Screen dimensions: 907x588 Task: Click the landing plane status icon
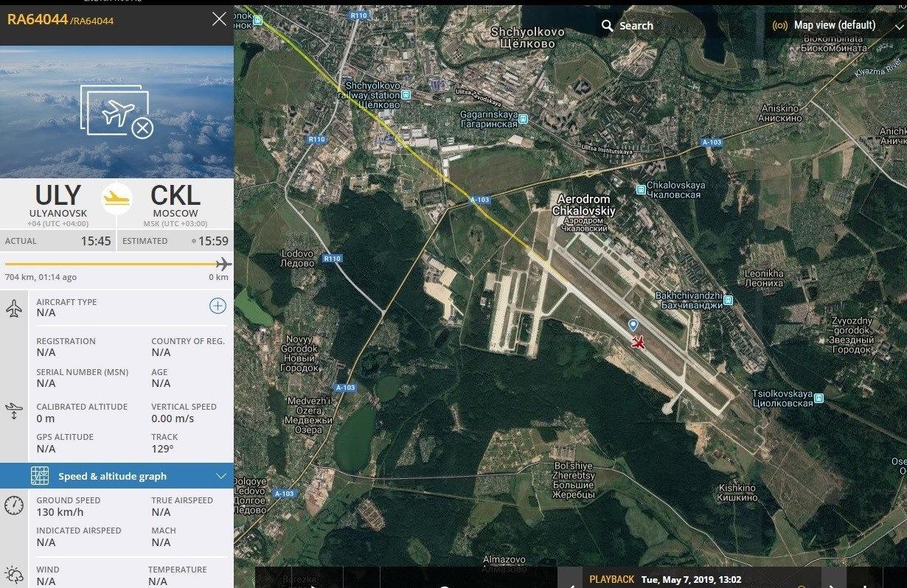click(x=117, y=198)
